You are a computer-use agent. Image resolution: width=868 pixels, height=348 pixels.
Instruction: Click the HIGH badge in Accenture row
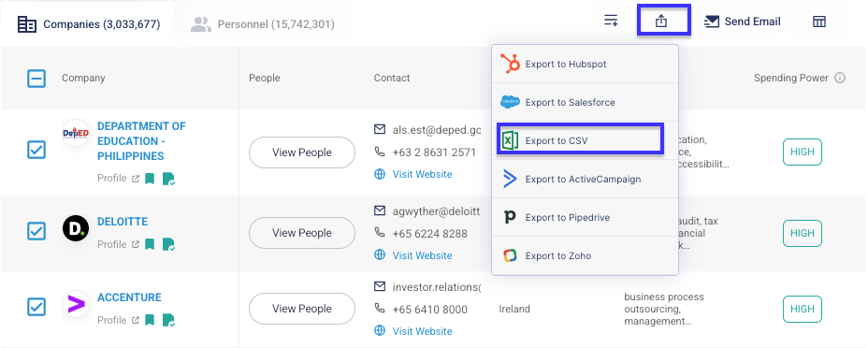803,310
